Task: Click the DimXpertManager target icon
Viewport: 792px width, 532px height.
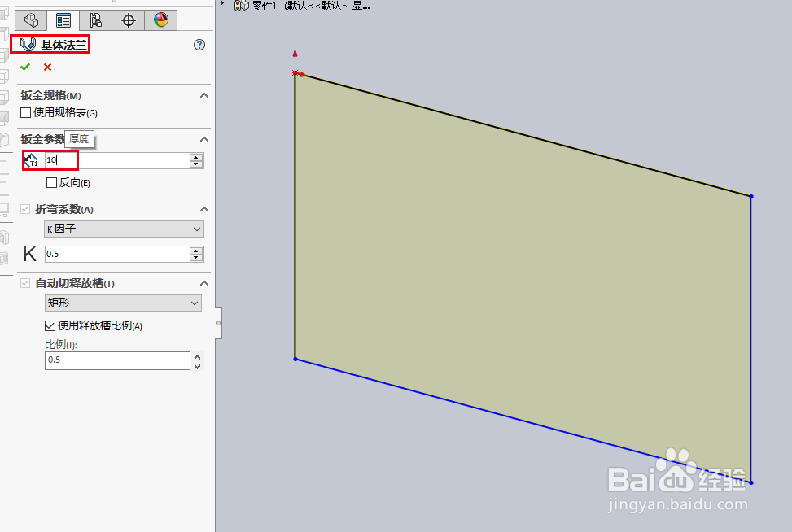Action: point(128,20)
